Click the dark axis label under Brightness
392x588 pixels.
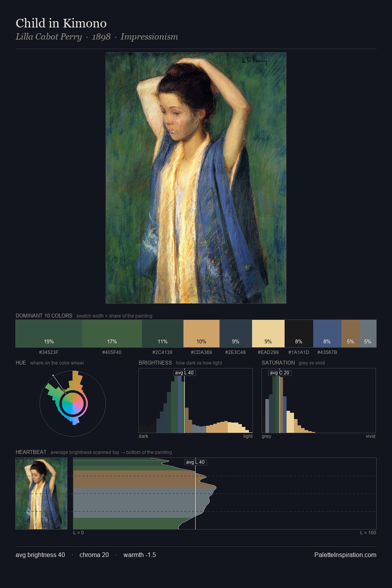click(143, 436)
